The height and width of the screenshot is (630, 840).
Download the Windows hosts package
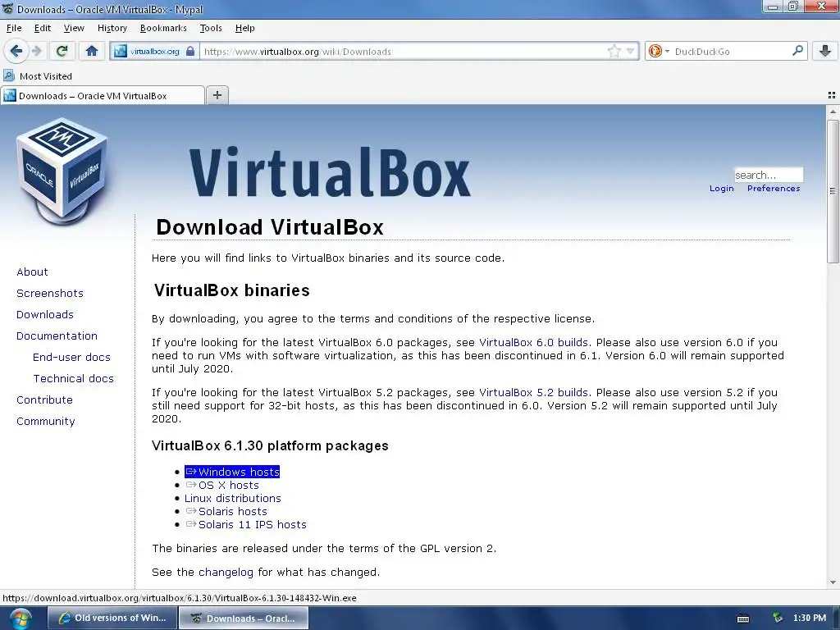(232, 472)
